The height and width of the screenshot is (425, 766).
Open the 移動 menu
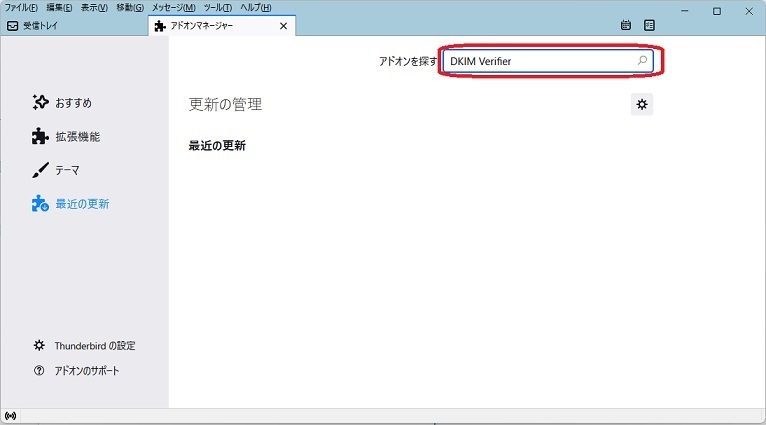tap(130, 8)
